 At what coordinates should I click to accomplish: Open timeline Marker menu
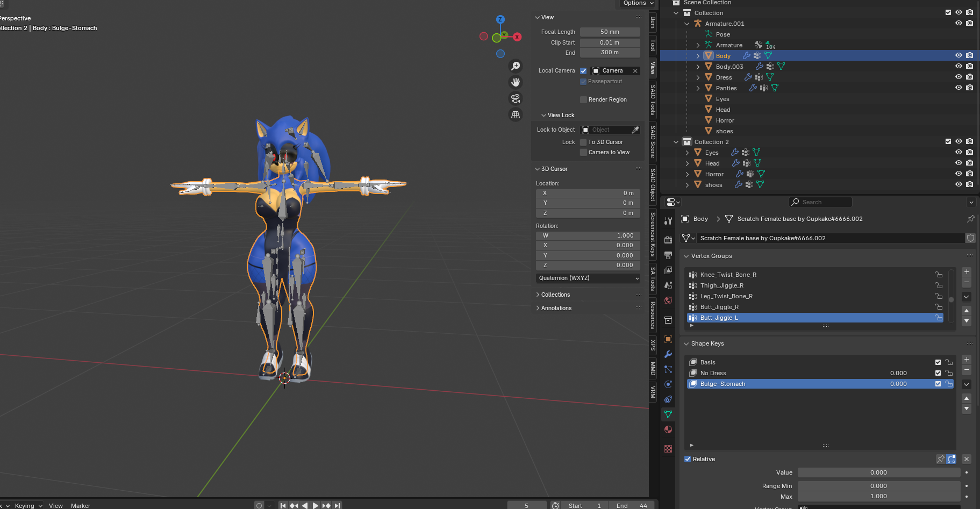tap(81, 505)
